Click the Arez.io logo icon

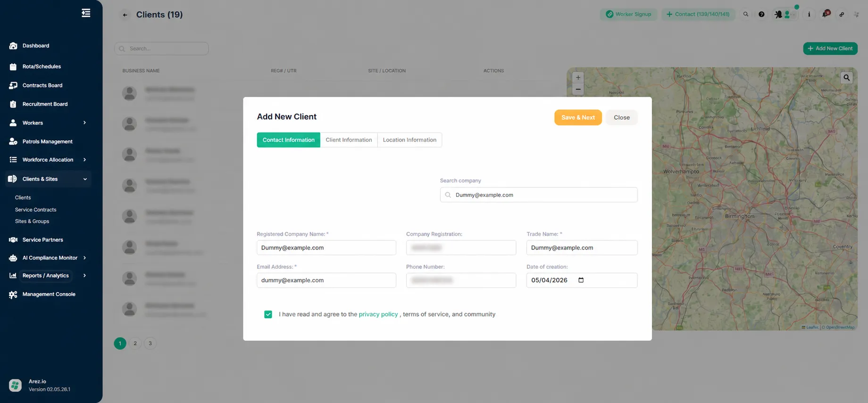pos(15,385)
